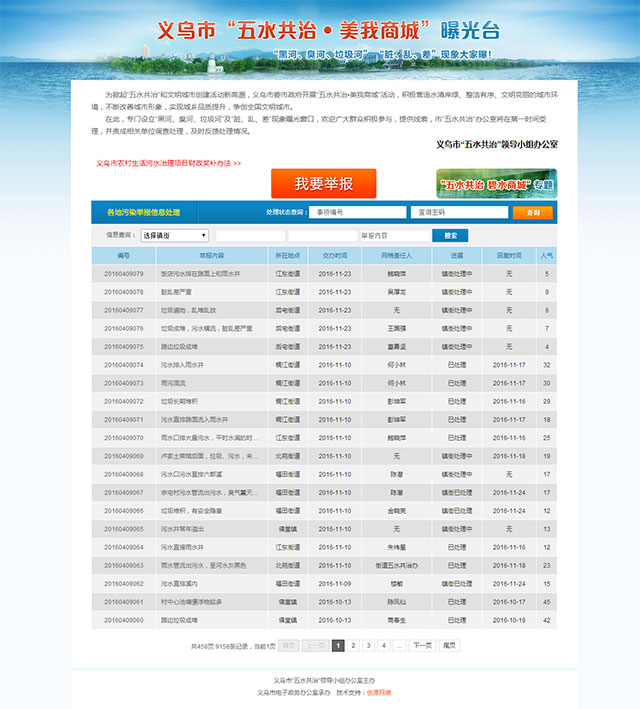640x709 pixels.
Task: Click the 下一页 next page button
Action: coord(422,646)
